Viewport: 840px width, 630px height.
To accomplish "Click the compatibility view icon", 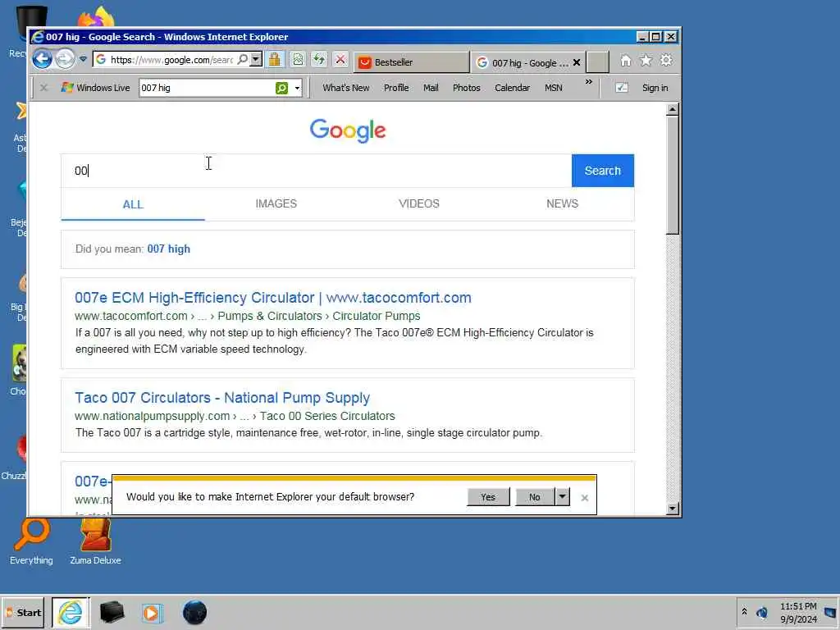I will pyautogui.click(x=298, y=59).
